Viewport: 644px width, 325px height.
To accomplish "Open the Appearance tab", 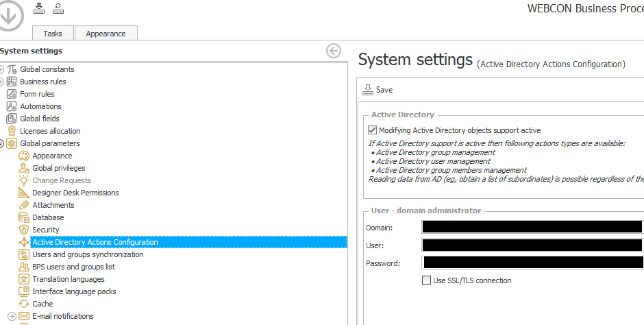I will 106,34.
